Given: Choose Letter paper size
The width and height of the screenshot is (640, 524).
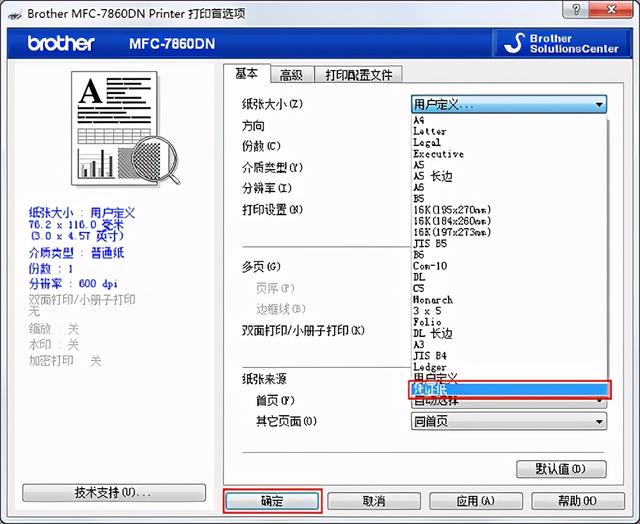Looking at the screenshot, I should click(429, 131).
